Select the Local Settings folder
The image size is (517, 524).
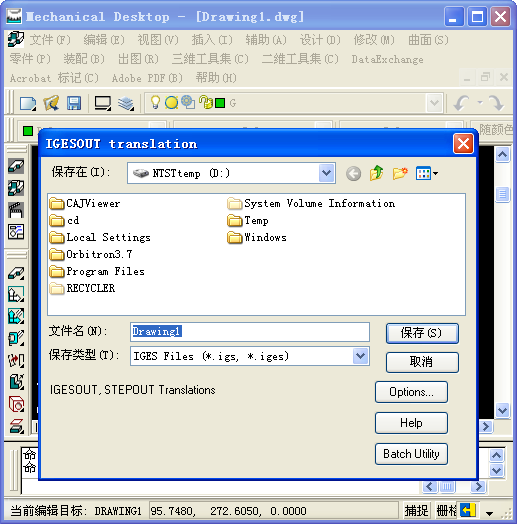[x=100, y=237]
